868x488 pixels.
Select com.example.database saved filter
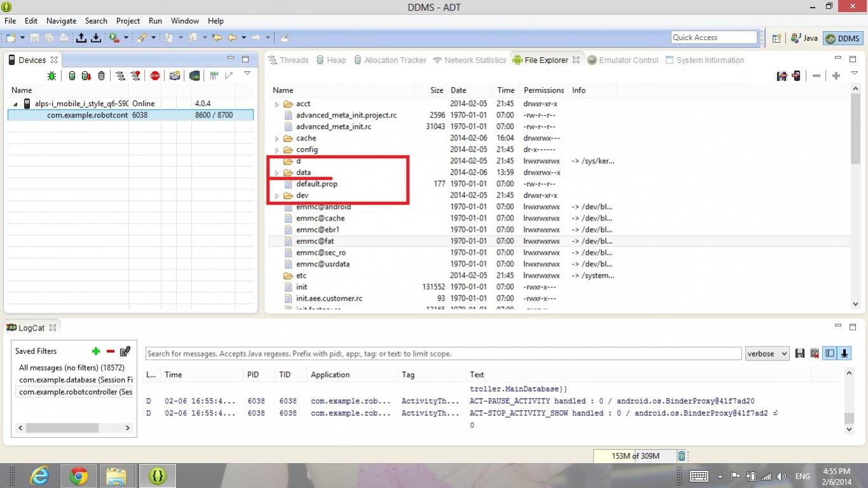coord(76,379)
